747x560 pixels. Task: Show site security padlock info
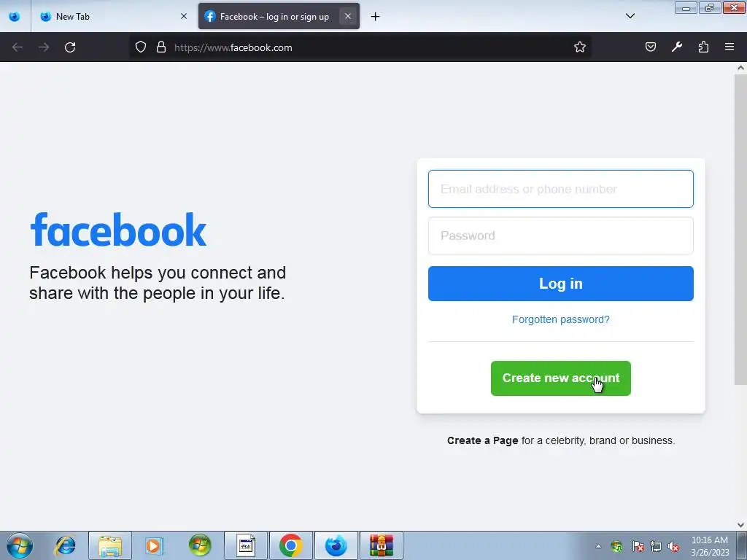tap(161, 47)
